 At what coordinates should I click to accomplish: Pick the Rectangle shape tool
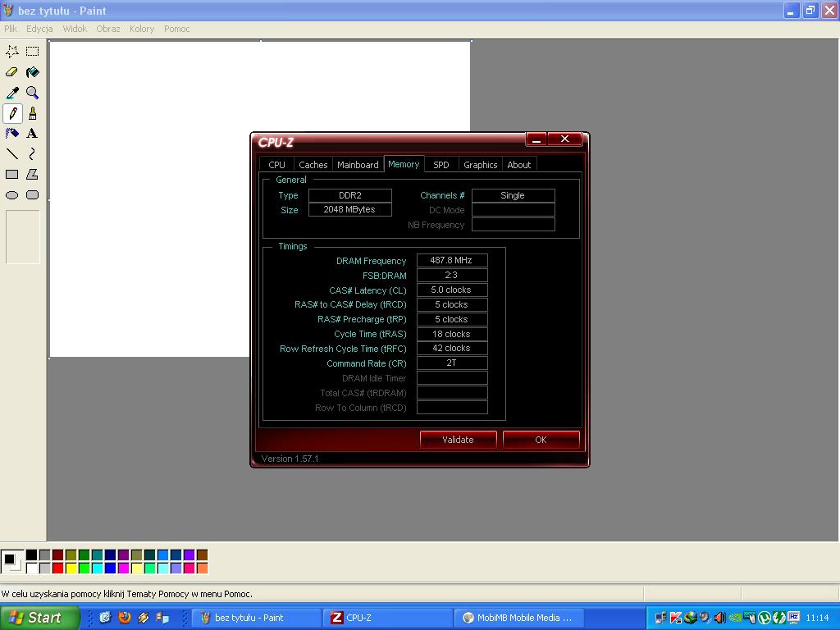pyautogui.click(x=11, y=174)
